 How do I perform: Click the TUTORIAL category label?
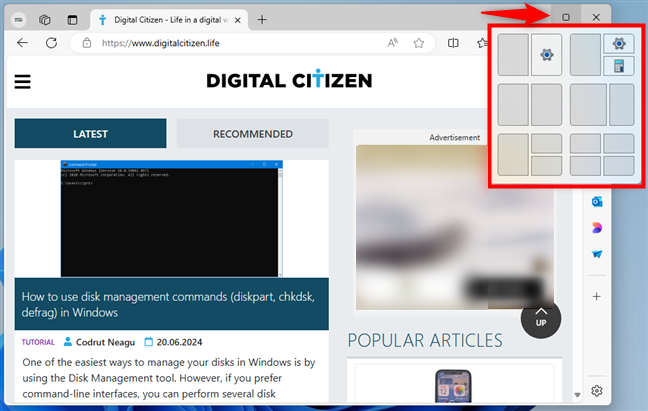point(38,342)
